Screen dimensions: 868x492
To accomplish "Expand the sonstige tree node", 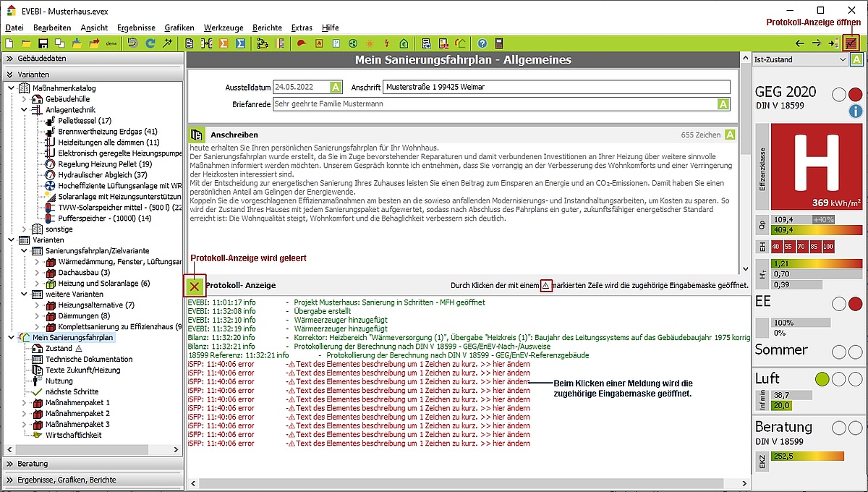I will 24,229.
